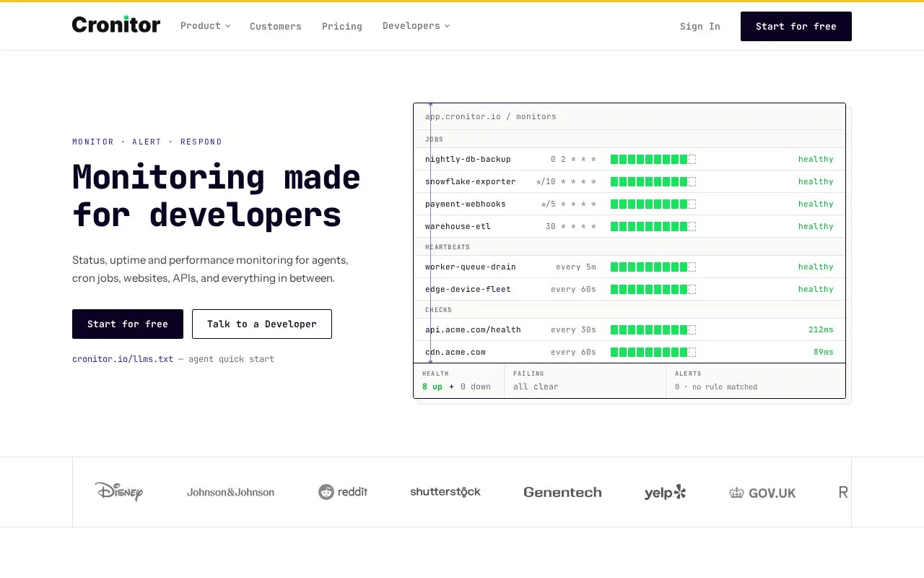Select the worker-queue-drain heartbeat name
This screenshot has height=578, width=924.
click(471, 267)
